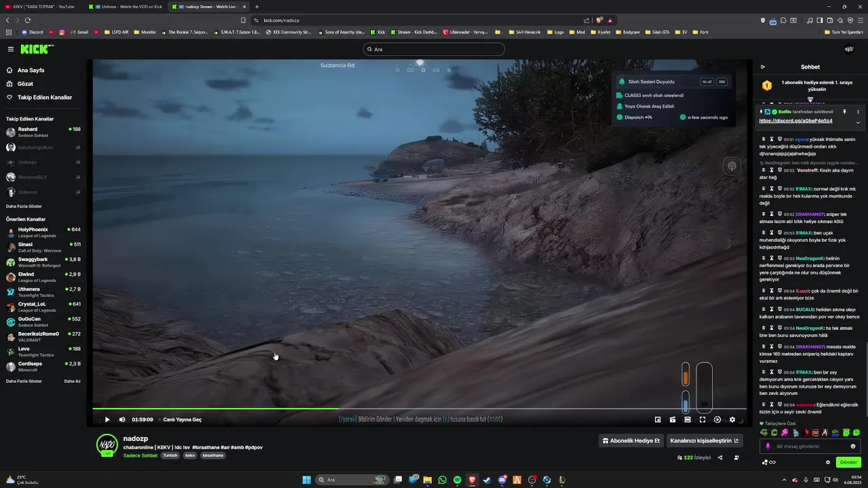Open Steam from the taskbar
The width and height of the screenshot is (868, 488).
click(487, 480)
